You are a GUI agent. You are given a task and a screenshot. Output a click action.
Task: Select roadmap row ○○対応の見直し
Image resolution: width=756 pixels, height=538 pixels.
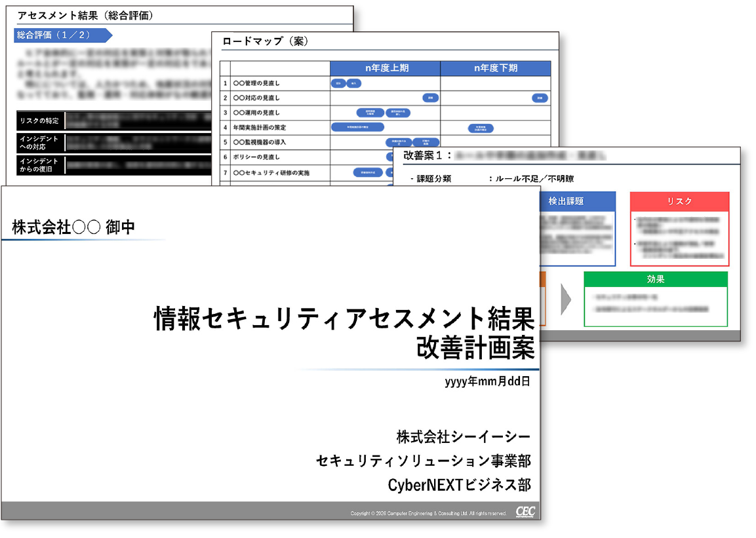click(x=386, y=98)
